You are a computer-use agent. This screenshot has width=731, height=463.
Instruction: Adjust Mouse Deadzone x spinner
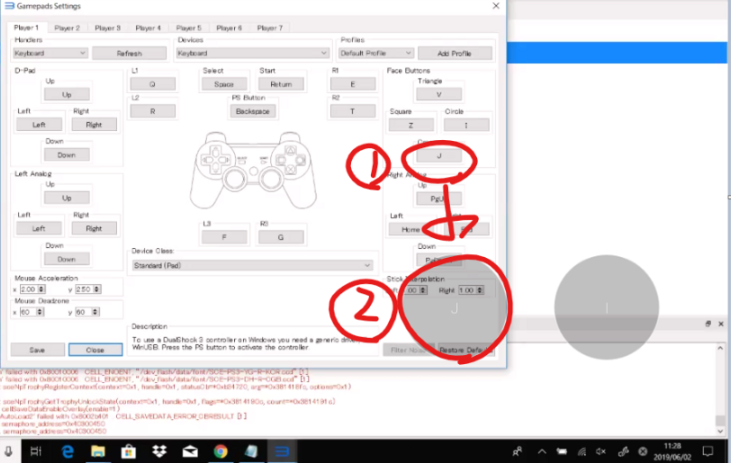pyautogui.click(x=32, y=312)
